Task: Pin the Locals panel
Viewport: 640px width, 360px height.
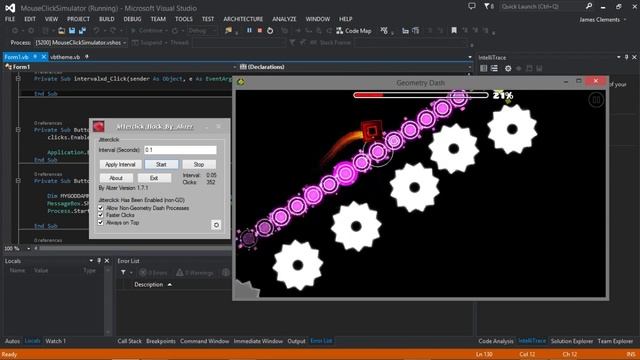Action: [99, 260]
